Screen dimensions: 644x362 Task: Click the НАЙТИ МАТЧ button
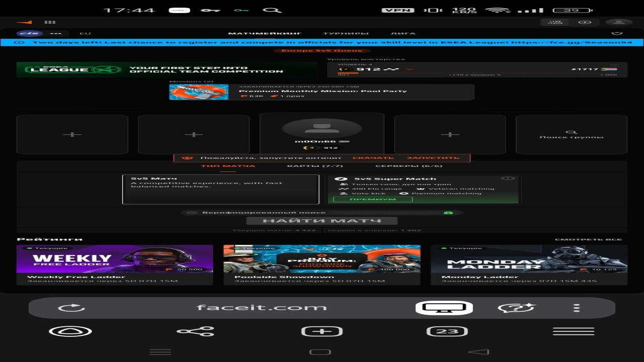322,221
